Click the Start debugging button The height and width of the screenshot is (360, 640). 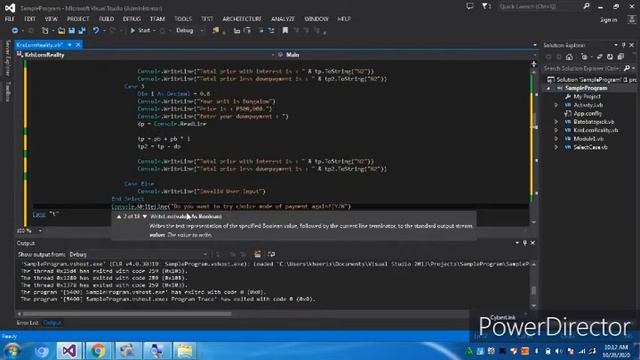140,31
